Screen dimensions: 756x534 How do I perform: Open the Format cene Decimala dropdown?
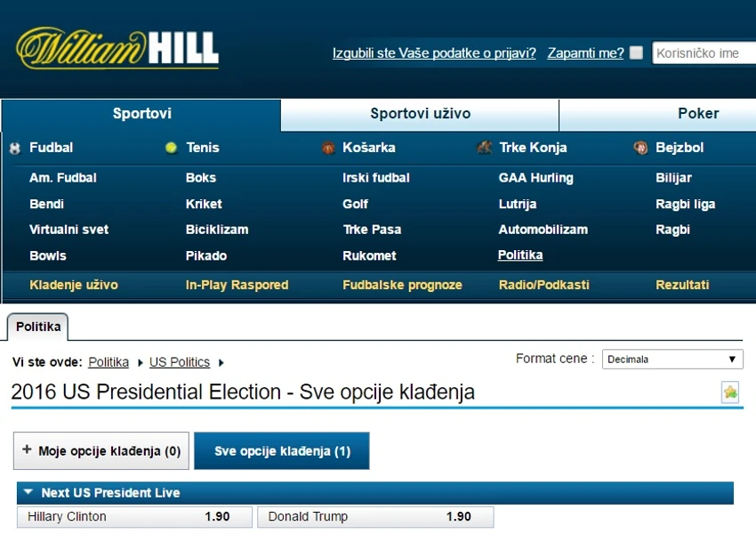click(672, 360)
